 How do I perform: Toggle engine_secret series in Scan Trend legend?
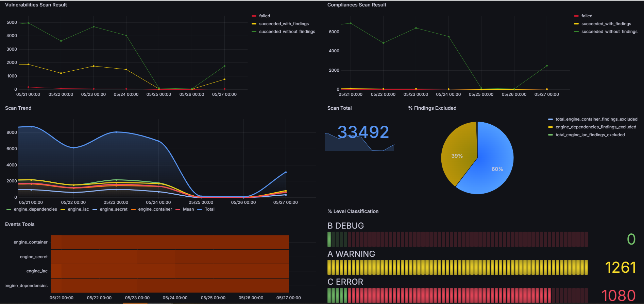pos(114,209)
